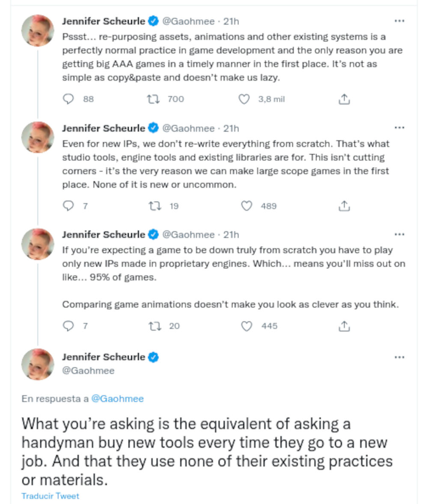Like the tweet with 489 likes
428x504 pixels.
[247, 206]
